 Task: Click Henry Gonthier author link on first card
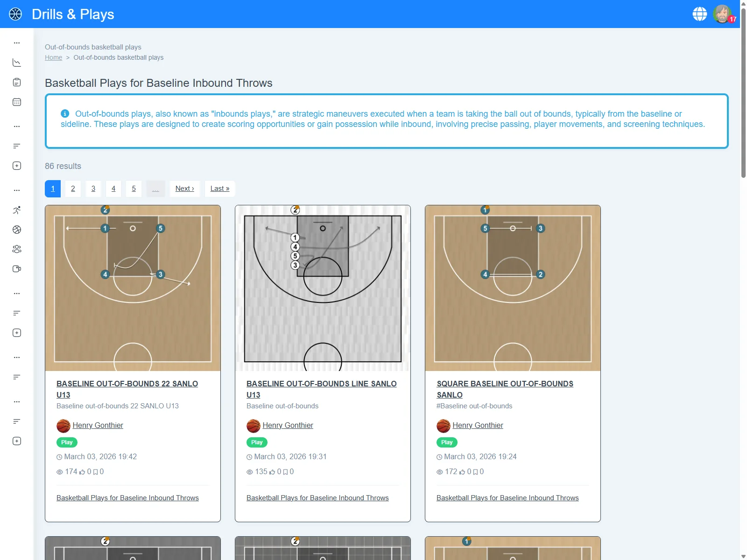point(98,425)
